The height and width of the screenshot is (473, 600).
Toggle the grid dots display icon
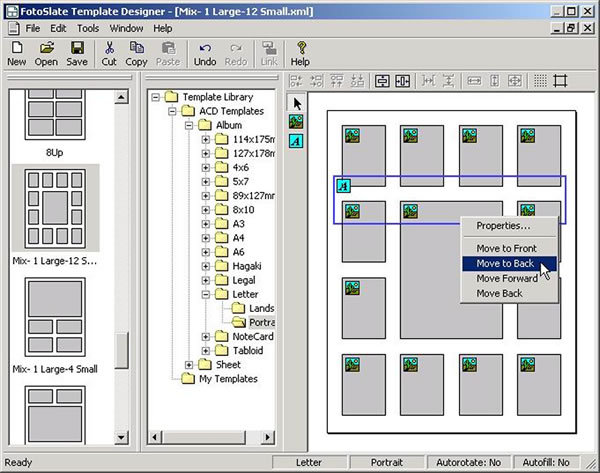point(540,81)
